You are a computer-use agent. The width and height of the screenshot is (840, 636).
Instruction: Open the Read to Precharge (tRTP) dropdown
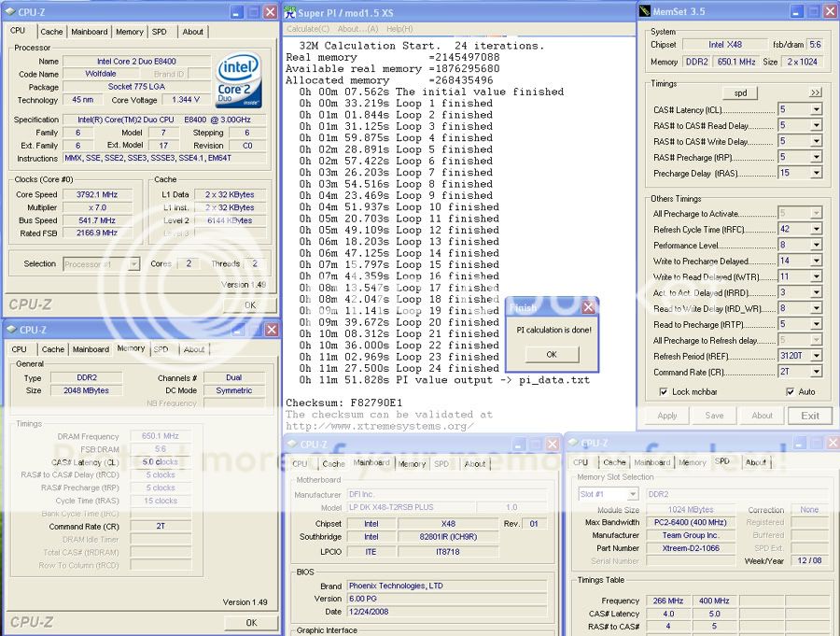point(816,324)
